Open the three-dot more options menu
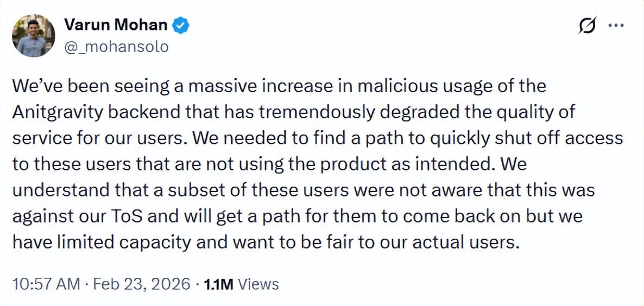This screenshot has height=306, width=644. click(x=616, y=25)
